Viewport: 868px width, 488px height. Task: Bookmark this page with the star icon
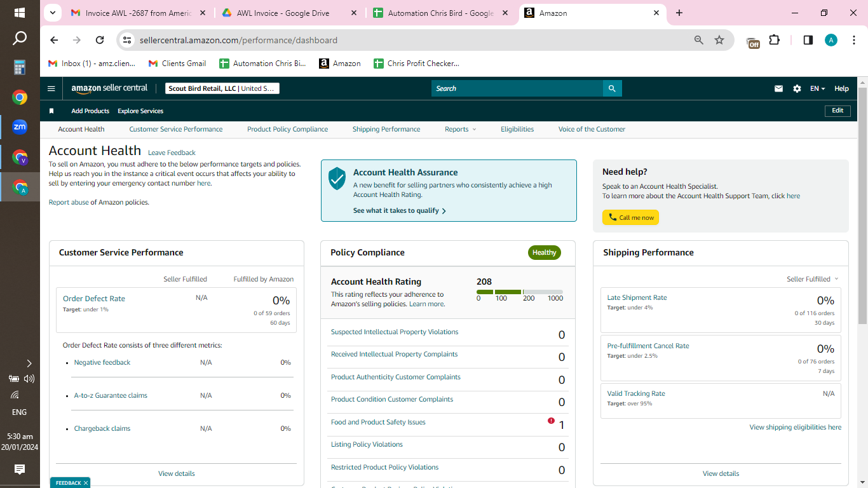[719, 40]
